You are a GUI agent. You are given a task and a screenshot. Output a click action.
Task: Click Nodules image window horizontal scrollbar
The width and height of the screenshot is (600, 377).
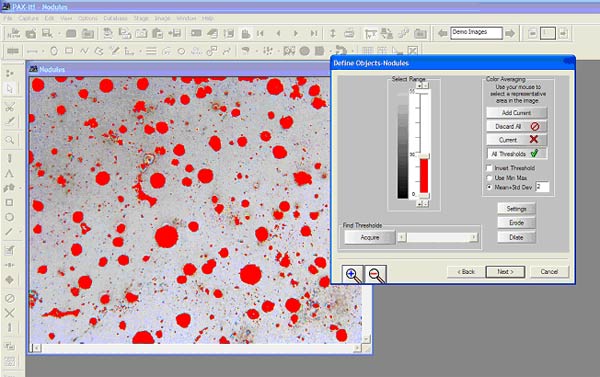pyautogui.click(x=198, y=348)
